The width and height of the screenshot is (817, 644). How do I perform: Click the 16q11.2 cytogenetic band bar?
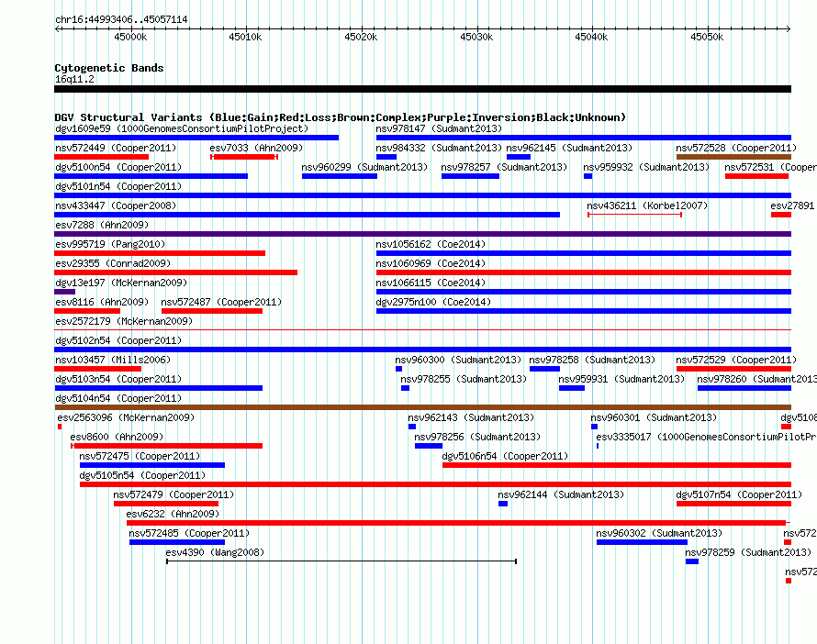coord(422,89)
